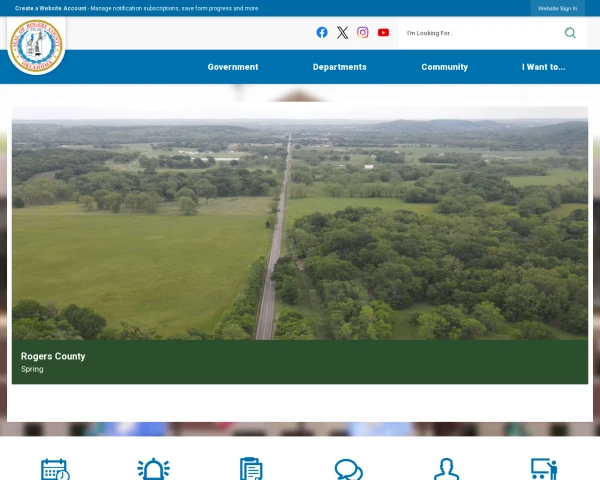Expand the Government menu
The image size is (600, 480).
[233, 67]
